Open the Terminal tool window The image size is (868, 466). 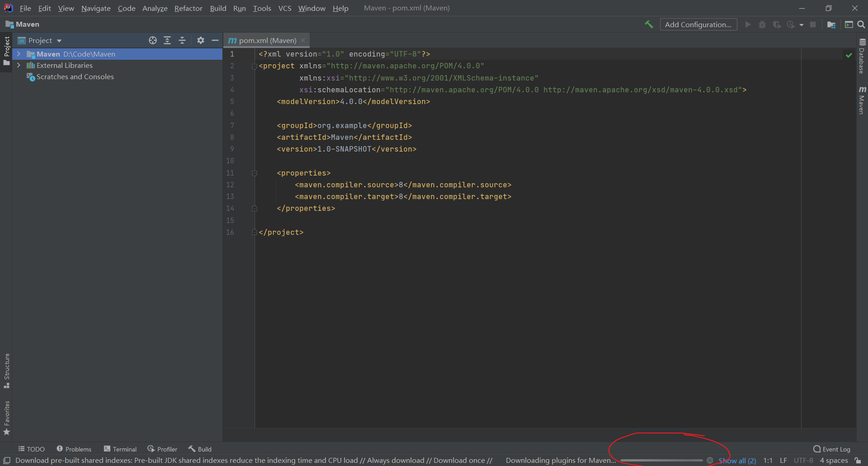(x=120, y=449)
